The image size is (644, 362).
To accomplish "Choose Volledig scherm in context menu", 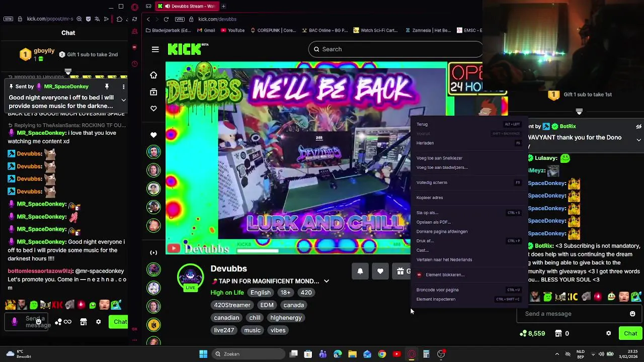I will tap(468, 183).
